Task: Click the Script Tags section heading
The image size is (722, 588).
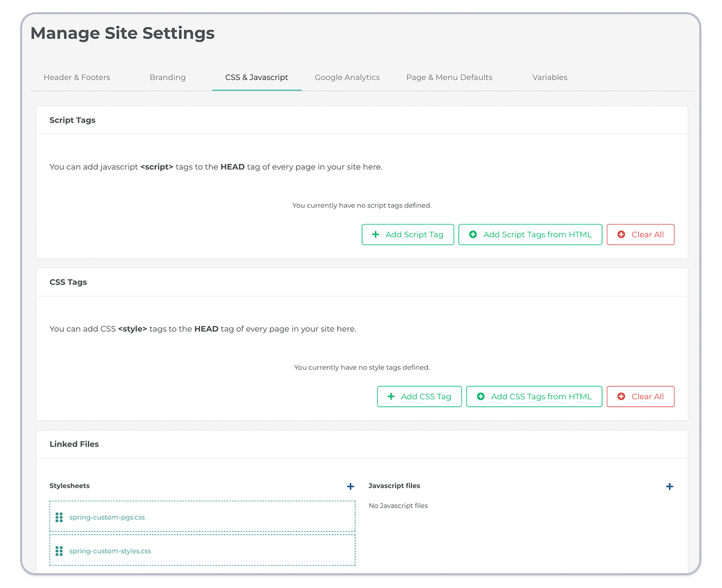Action: (x=72, y=120)
